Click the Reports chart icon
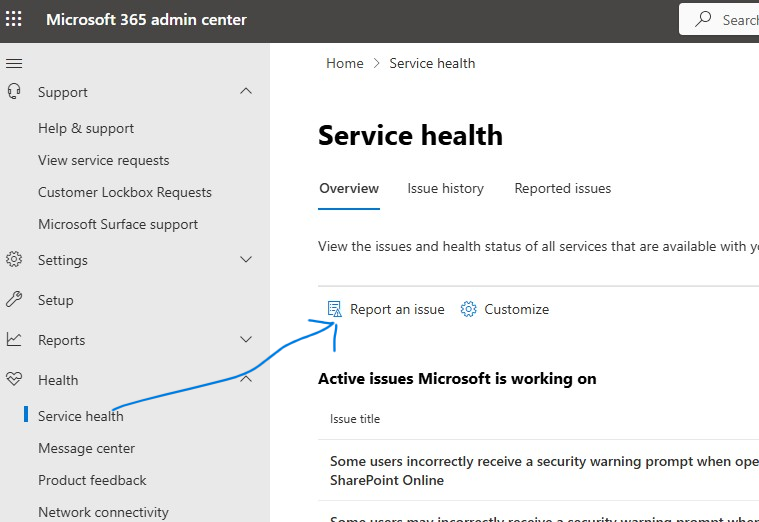The image size is (759, 522). (x=14, y=339)
